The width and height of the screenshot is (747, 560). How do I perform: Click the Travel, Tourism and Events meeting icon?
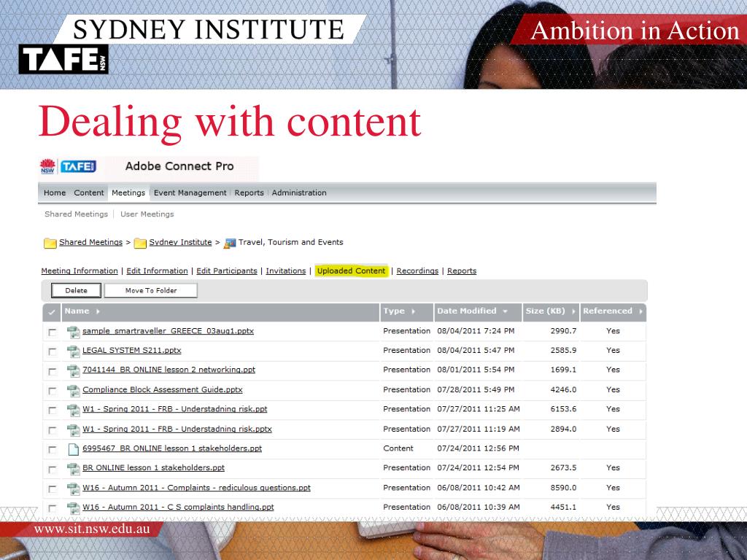pyautogui.click(x=230, y=243)
